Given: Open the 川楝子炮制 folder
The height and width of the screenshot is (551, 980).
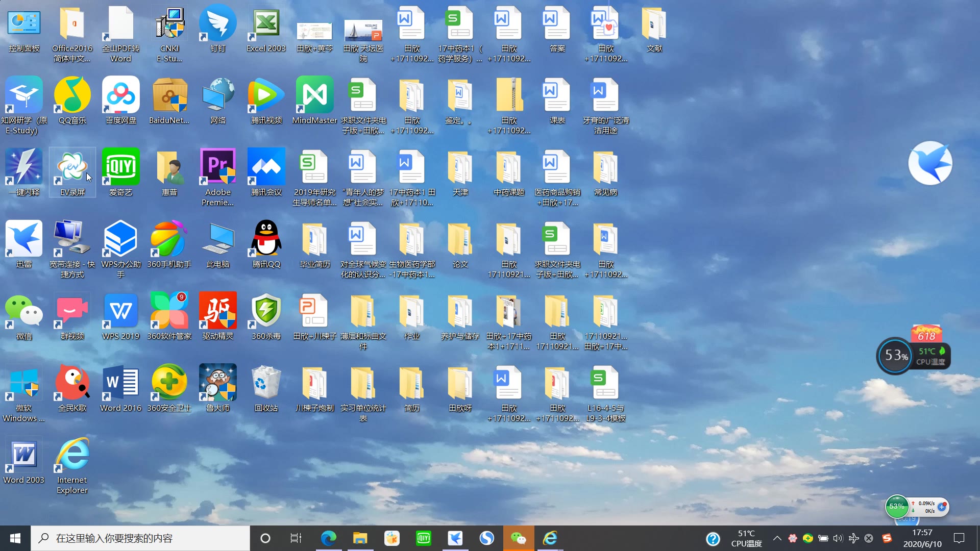Looking at the screenshot, I should tap(315, 389).
